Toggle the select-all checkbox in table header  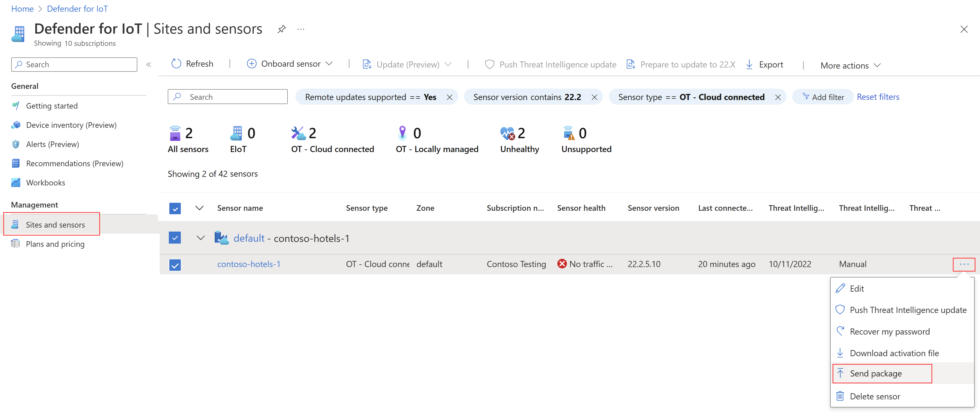pyautogui.click(x=175, y=208)
